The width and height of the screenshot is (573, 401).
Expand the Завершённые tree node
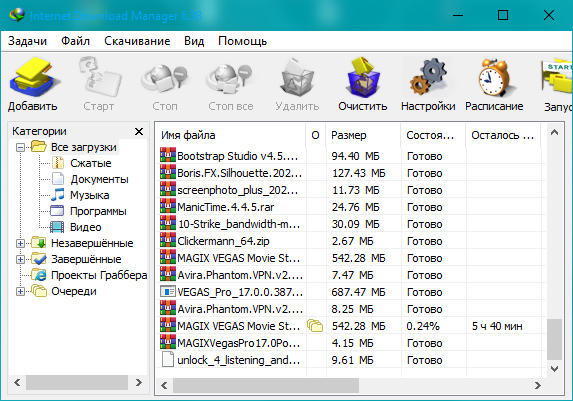[20, 259]
